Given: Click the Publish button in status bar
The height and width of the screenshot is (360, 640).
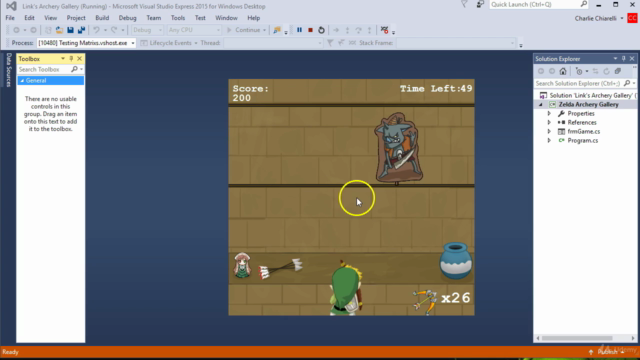Looking at the screenshot, I should click(607, 352).
